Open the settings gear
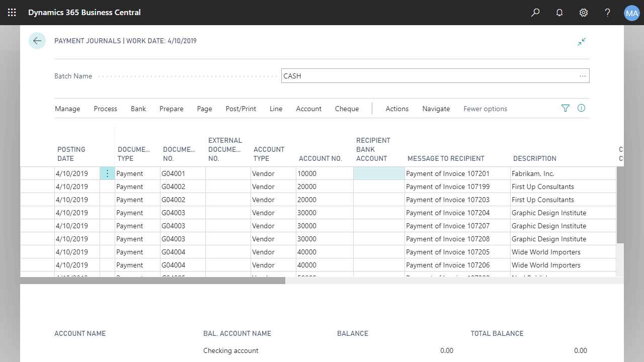The height and width of the screenshot is (362, 644). tap(584, 13)
